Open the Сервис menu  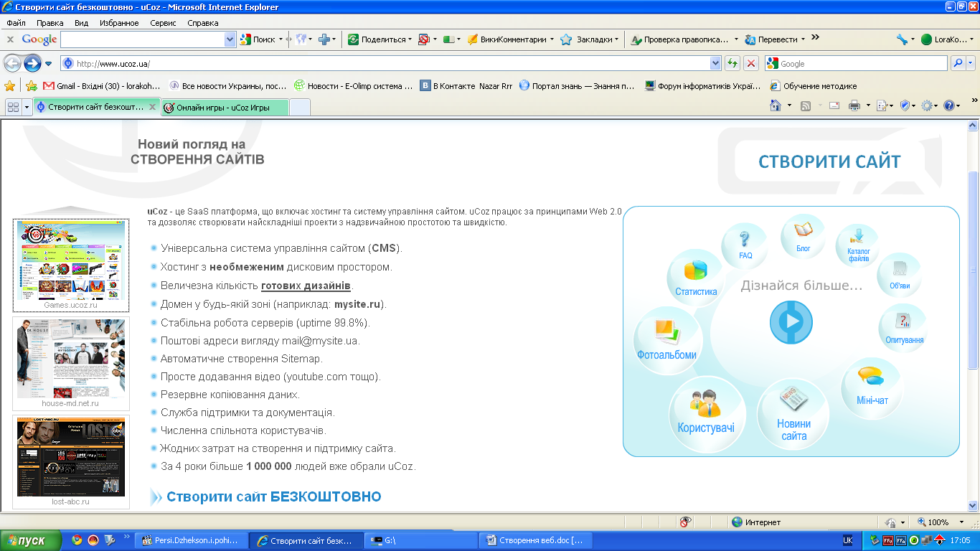tap(164, 23)
